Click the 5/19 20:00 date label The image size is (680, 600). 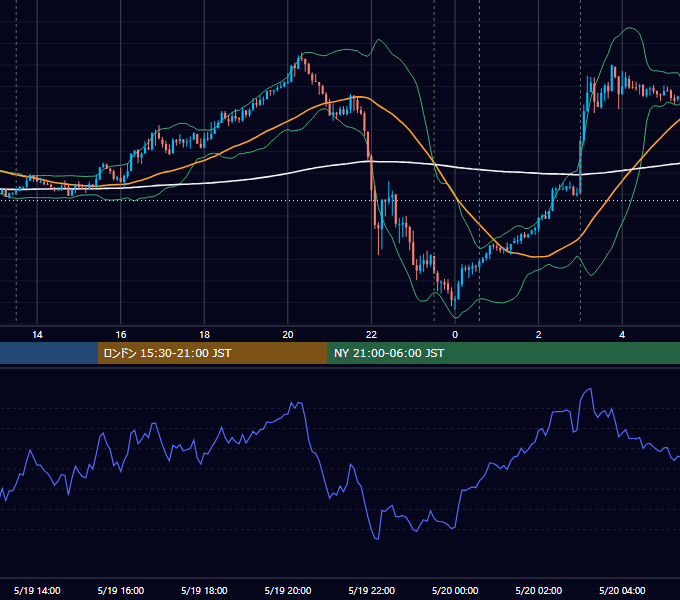coord(288,590)
